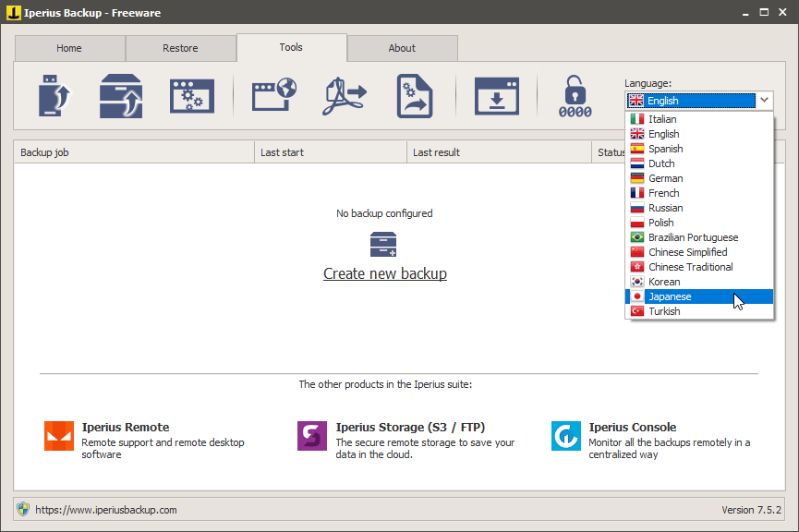Choose English in the dropdown list

699,134
